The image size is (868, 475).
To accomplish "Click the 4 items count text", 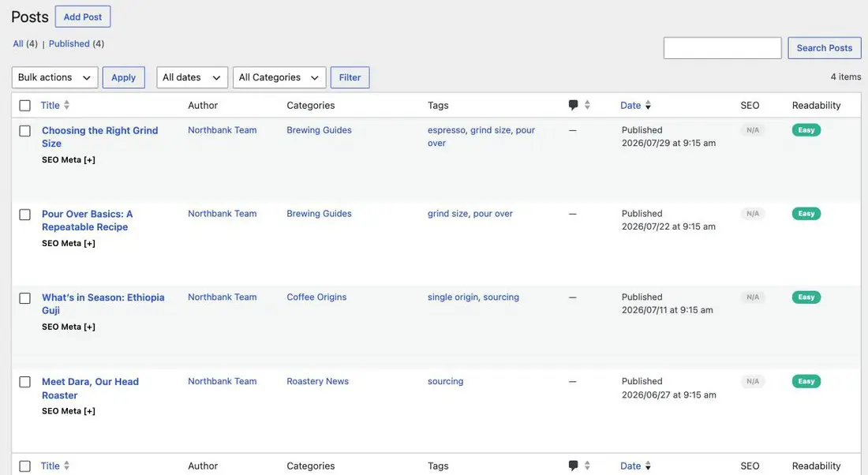I will [x=846, y=77].
